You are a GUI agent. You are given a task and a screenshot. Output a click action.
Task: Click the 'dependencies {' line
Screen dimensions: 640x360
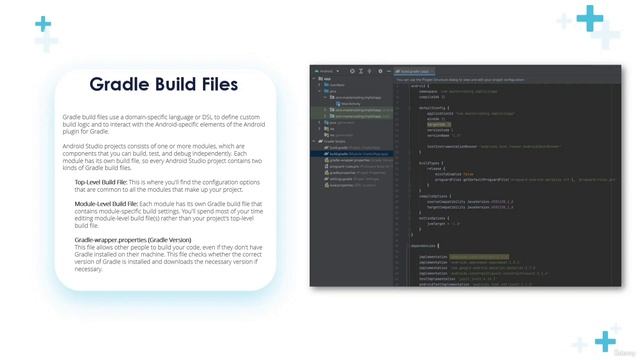(425, 246)
